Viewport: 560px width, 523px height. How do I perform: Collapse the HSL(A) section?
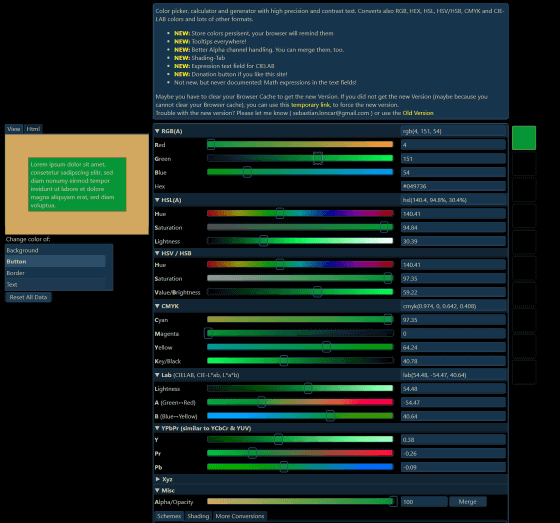(157, 200)
